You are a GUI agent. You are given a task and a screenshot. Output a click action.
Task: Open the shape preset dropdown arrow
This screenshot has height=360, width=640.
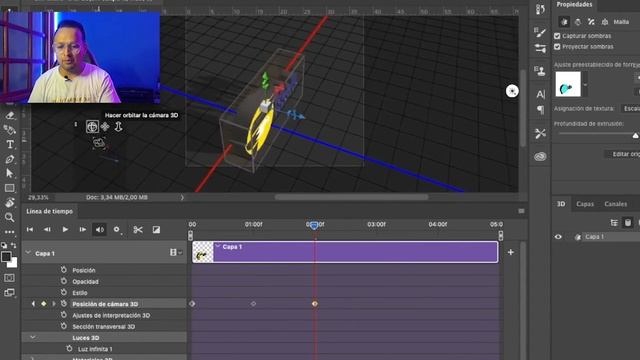click(585, 84)
